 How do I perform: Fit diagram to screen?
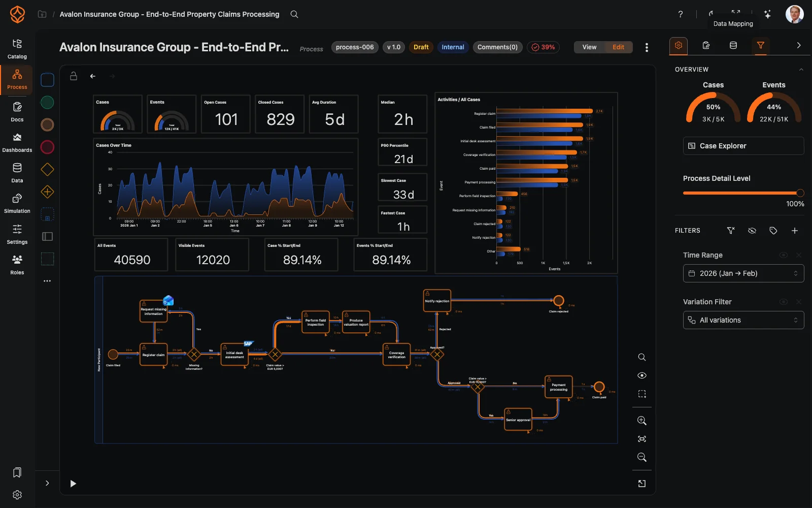click(642, 439)
